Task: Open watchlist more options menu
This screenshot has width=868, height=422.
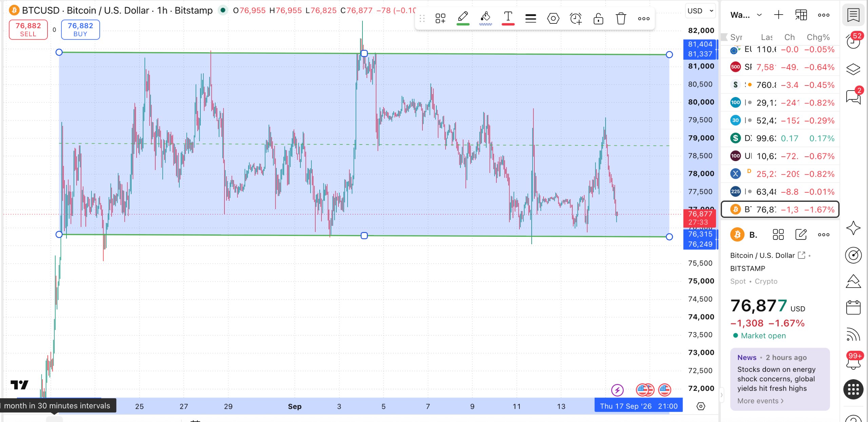Action: (824, 15)
